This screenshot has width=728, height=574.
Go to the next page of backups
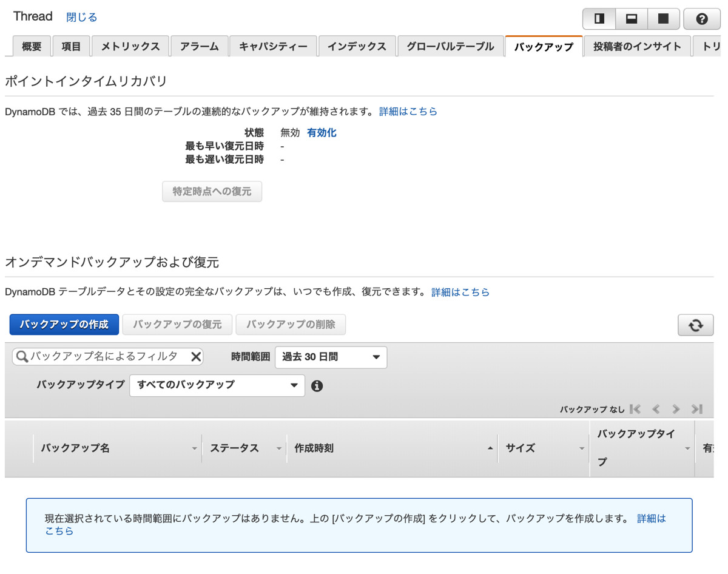coord(676,409)
